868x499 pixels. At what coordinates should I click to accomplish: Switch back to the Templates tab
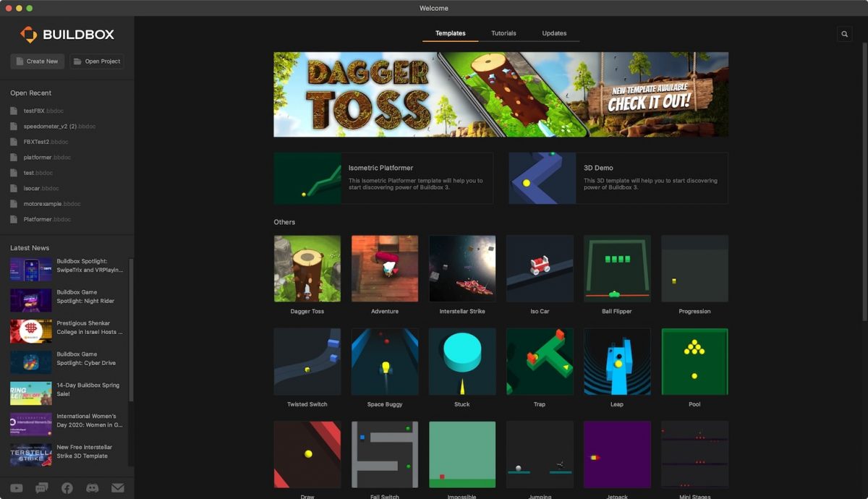[450, 33]
